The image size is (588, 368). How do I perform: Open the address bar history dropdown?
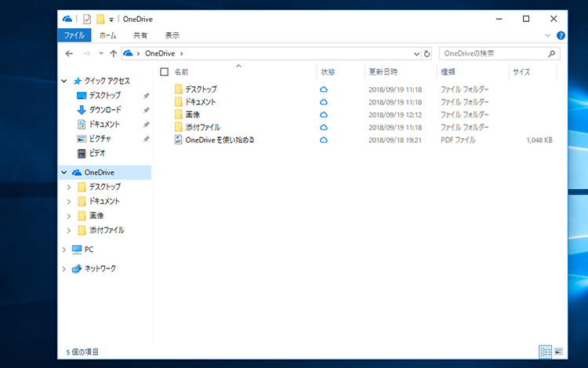416,54
